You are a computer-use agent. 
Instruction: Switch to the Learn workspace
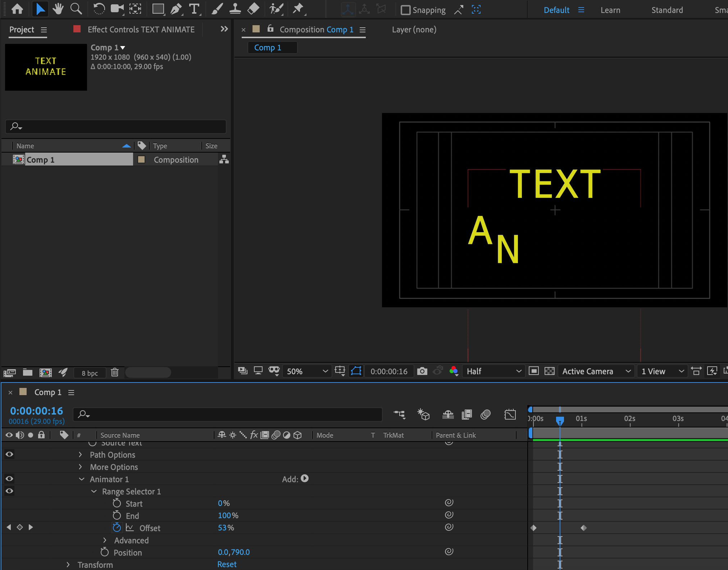(610, 10)
